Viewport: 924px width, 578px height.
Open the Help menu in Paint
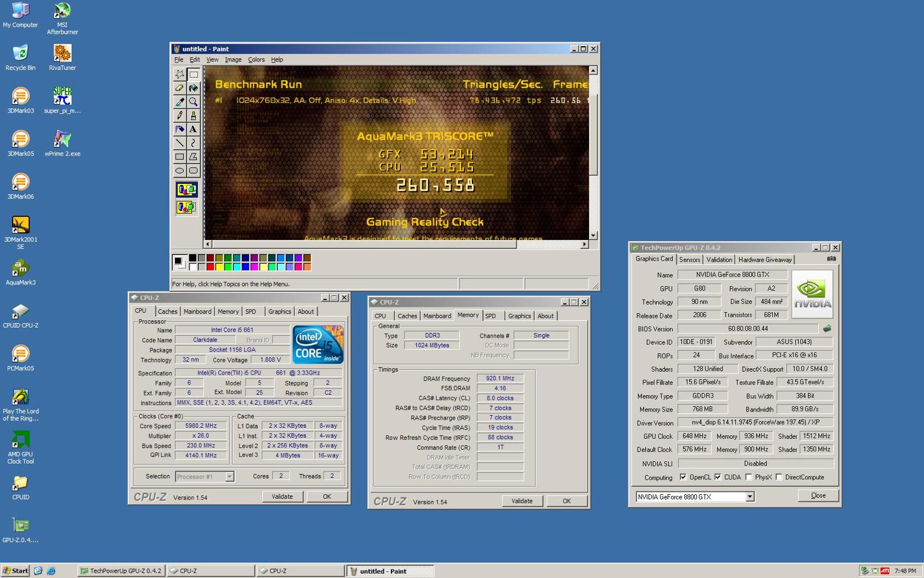pos(277,60)
